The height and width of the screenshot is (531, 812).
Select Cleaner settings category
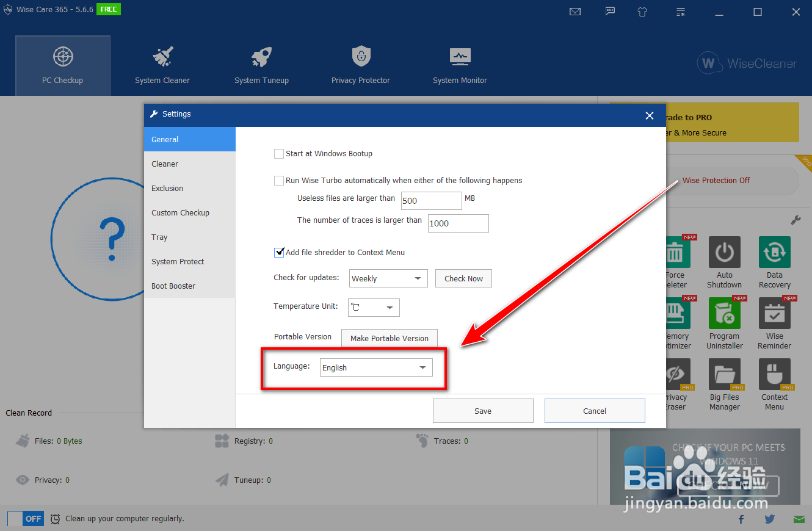click(190, 164)
